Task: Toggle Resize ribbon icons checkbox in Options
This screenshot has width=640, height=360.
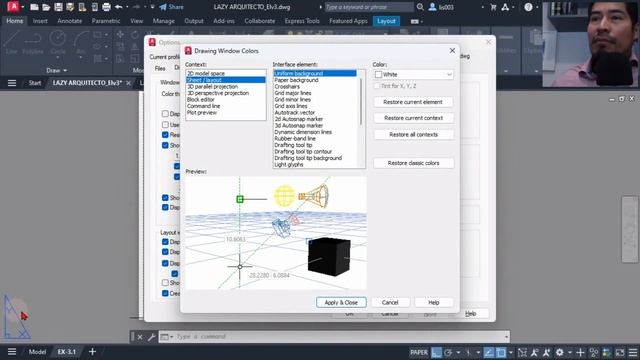Action: (165, 135)
